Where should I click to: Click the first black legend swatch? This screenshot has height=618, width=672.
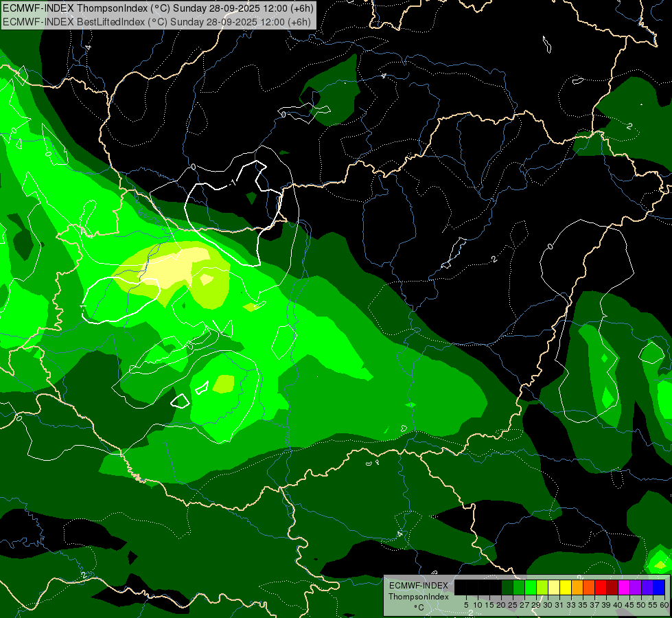[x=461, y=587]
